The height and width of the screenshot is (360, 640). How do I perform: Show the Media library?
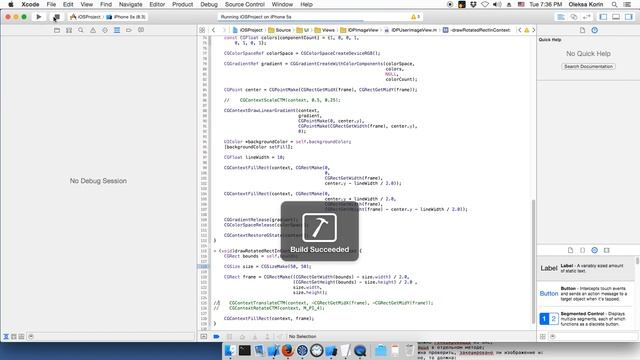coord(607,250)
